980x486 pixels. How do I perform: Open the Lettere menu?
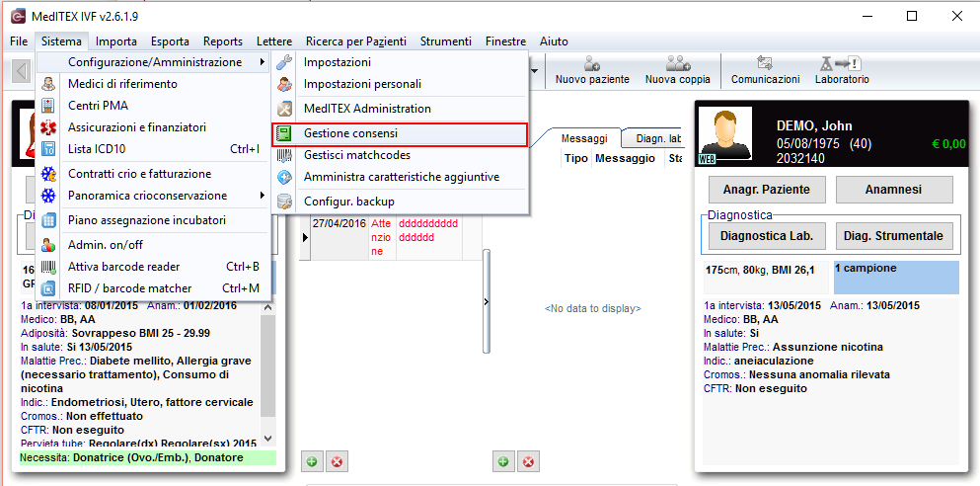click(273, 41)
